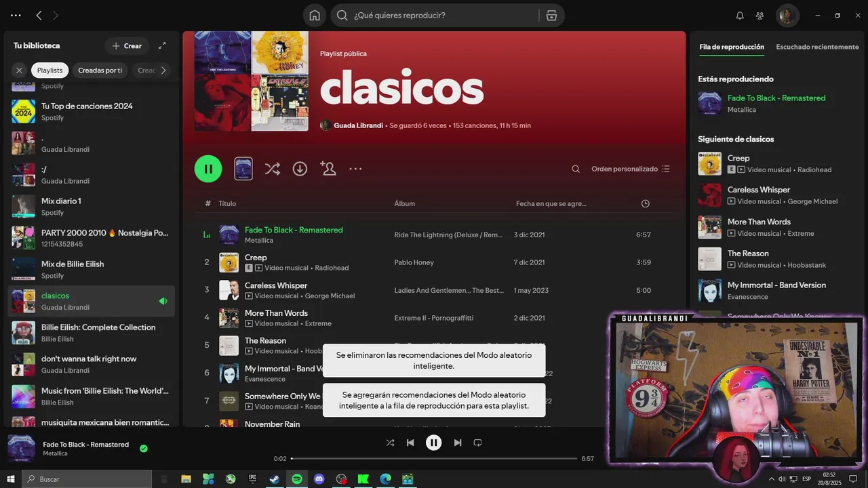The height and width of the screenshot is (488, 868).
Task: Open the Spotify home page icon
Action: pos(315,15)
